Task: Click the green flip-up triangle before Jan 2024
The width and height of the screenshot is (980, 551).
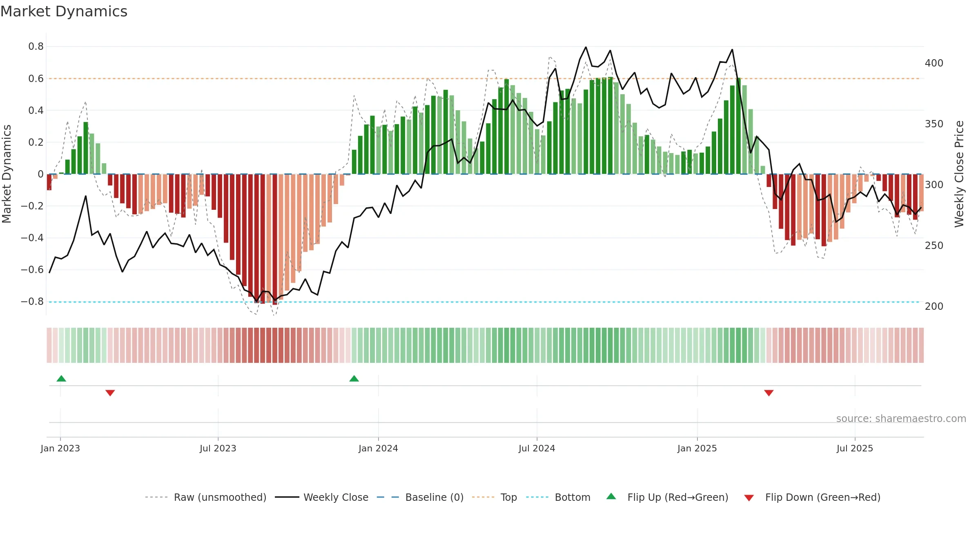Action: click(x=354, y=378)
